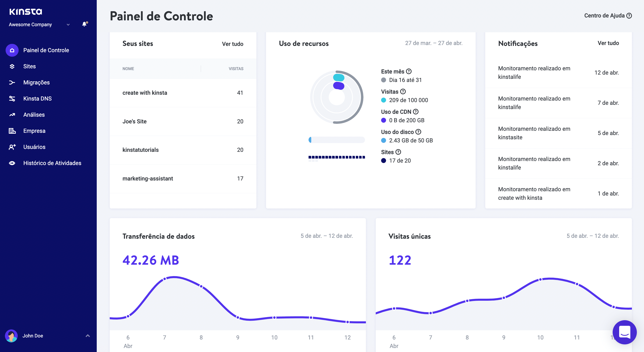Open the Uso de CDN help tooltip

tap(416, 112)
